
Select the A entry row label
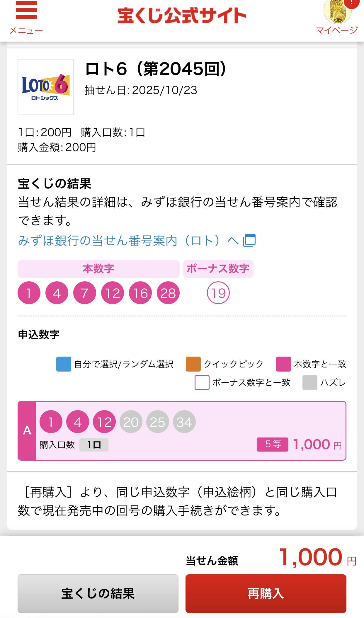click(27, 430)
